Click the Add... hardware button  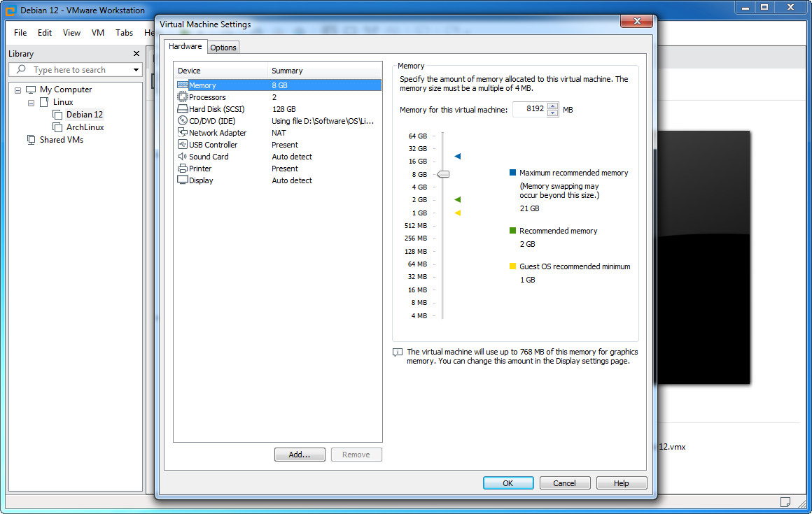coord(300,455)
